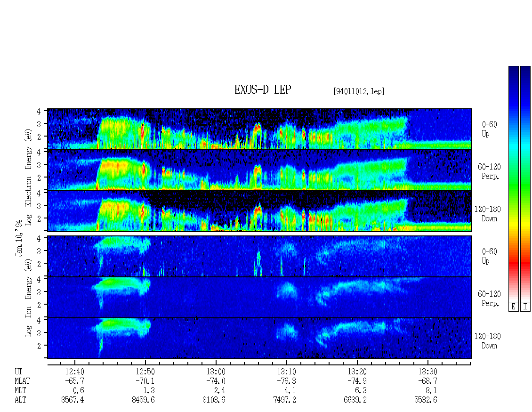Click the MLAT value -65.7

pos(75,381)
